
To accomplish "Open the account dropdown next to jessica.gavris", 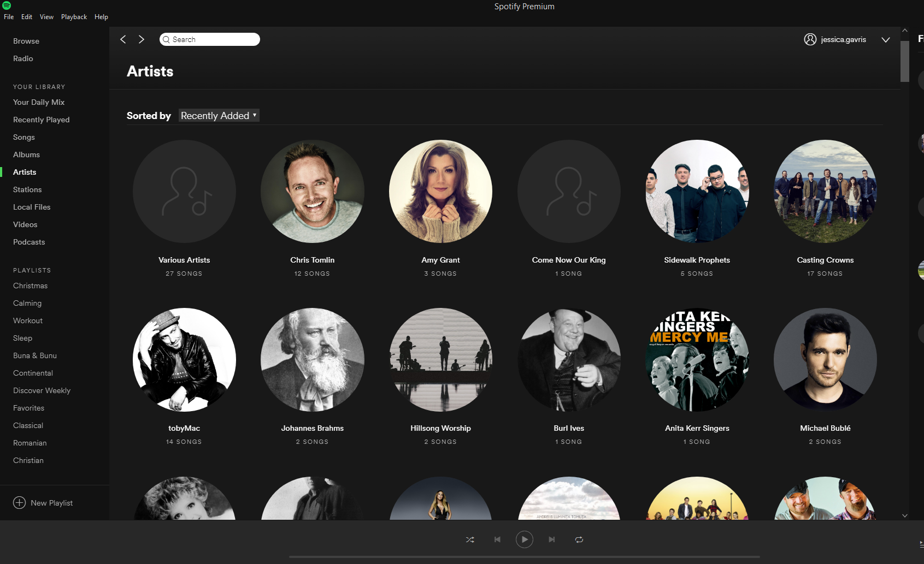I will (886, 40).
